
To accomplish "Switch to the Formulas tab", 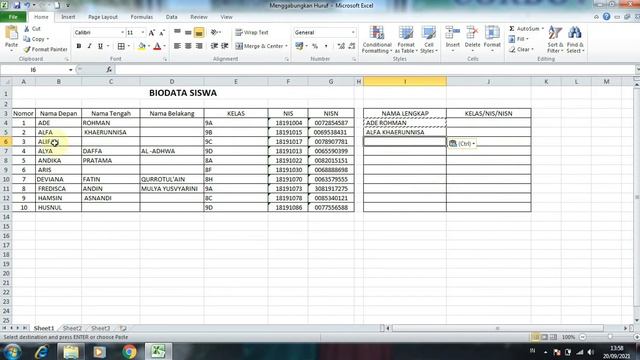I will point(142,17).
